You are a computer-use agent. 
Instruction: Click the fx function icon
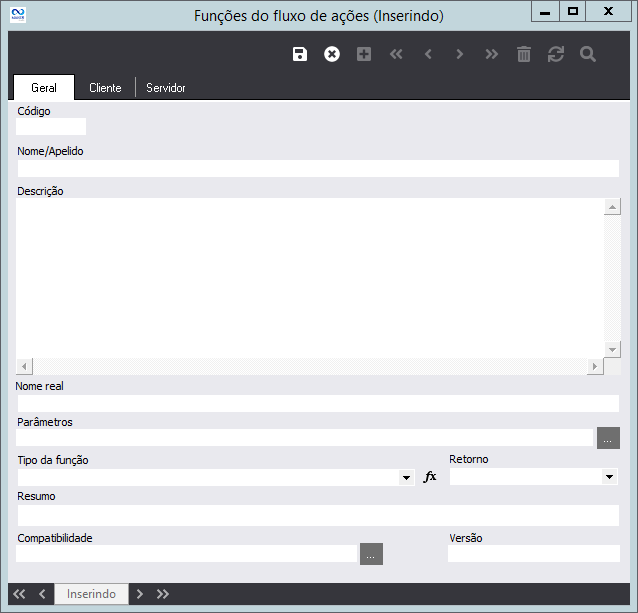430,477
